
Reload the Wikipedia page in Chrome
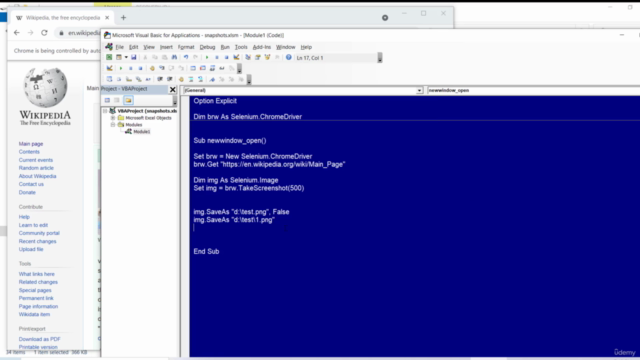pyautogui.click(x=44, y=33)
